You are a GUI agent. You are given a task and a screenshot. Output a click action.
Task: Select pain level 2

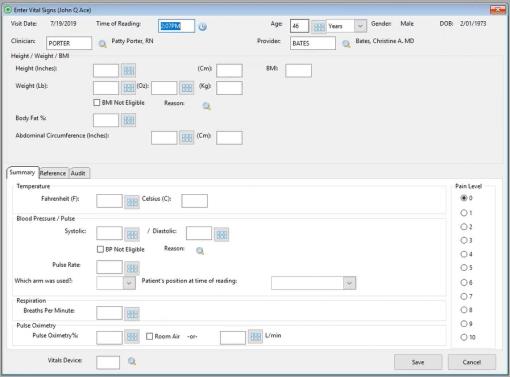tap(464, 227)
